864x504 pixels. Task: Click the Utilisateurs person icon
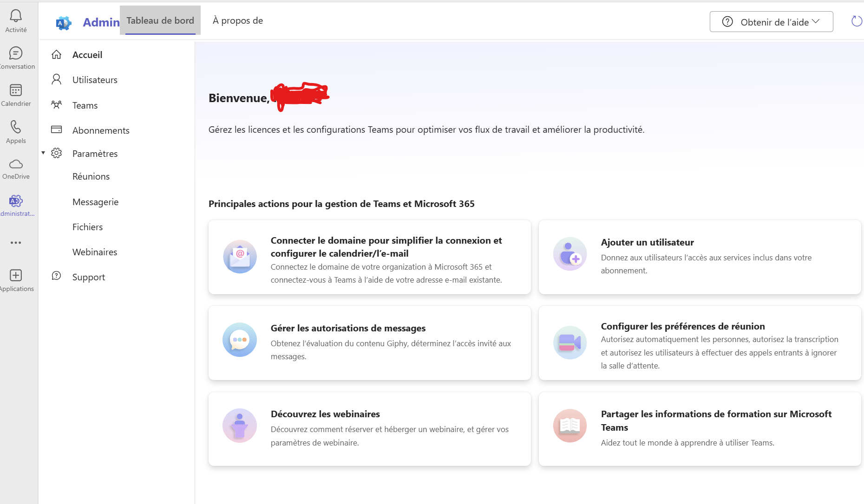pos(56,79)
